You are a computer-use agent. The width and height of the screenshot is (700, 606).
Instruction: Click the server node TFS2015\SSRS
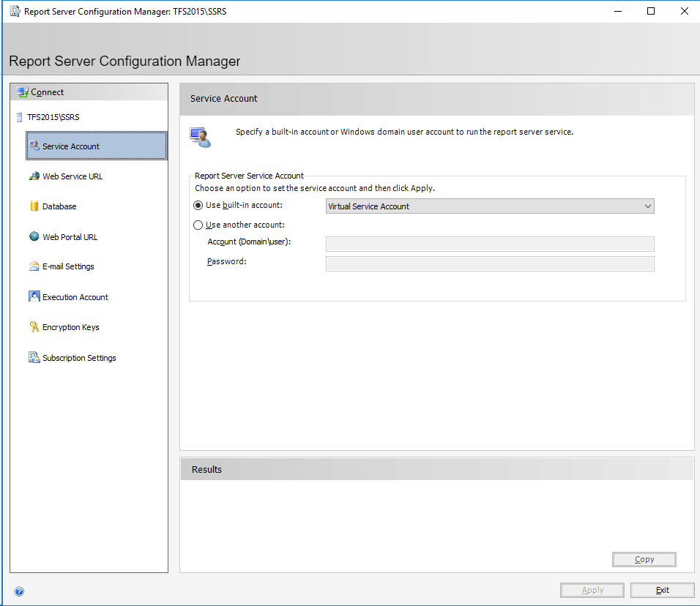click(53, 116)
